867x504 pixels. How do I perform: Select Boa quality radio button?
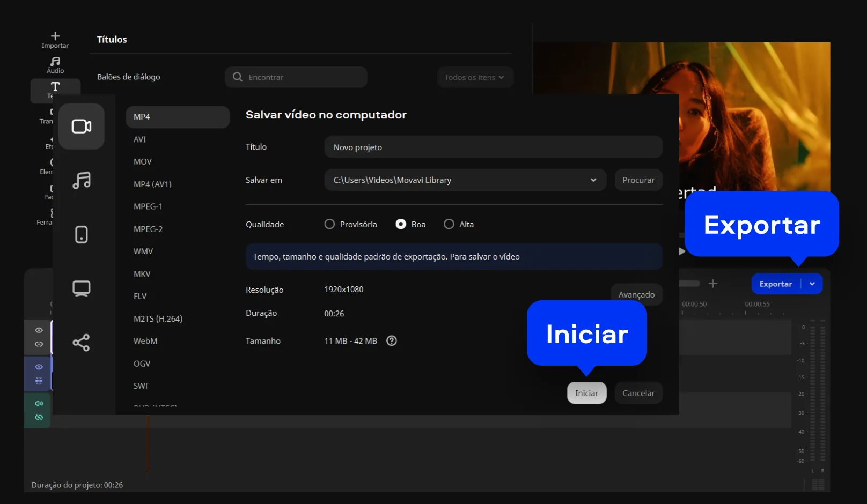pos(401,224)
